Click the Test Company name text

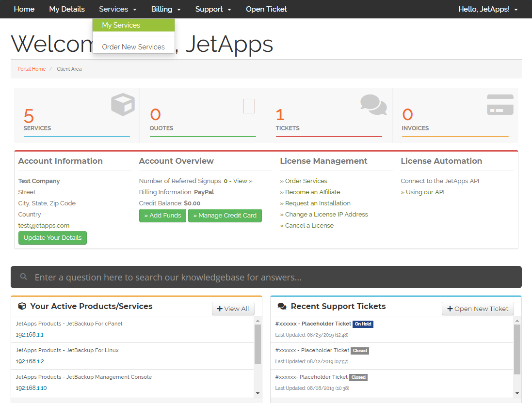39,181
